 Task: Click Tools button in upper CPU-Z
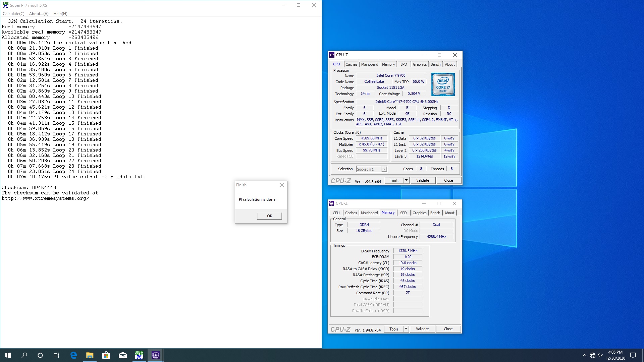tap(394, 180)
